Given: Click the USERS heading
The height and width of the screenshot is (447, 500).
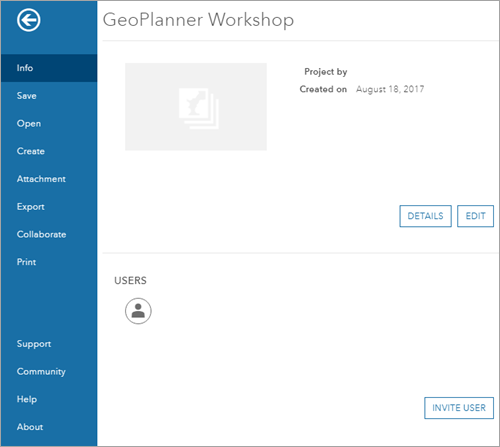Looking at the screenshot, I should tap(130, 280).
